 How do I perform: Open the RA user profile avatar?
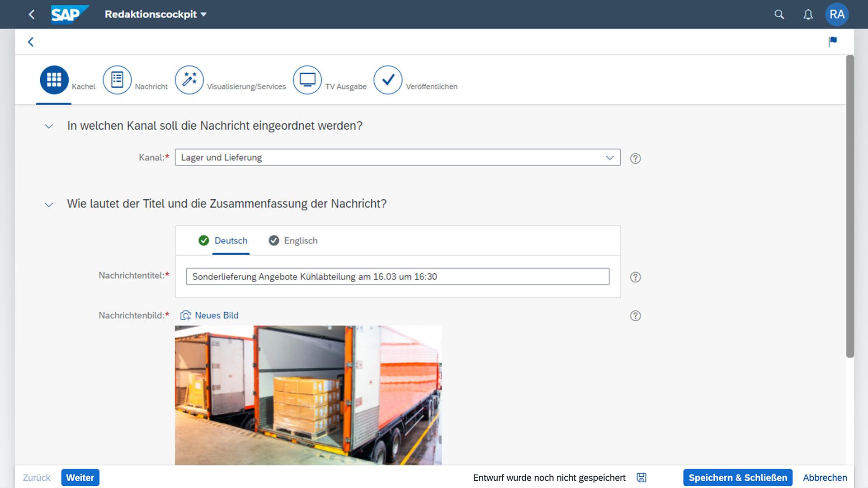pyautogui.click(x=837, y=14)
